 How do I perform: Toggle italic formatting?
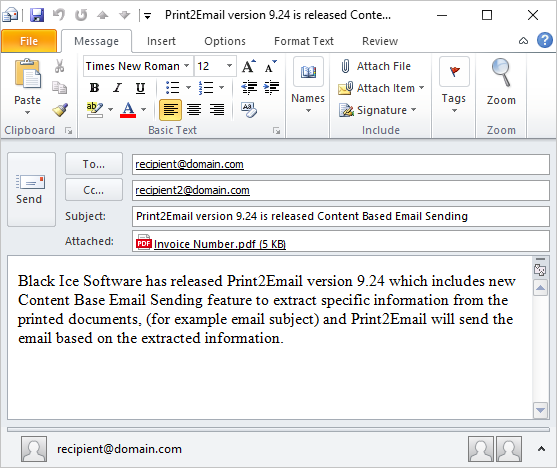pos(117,87)
